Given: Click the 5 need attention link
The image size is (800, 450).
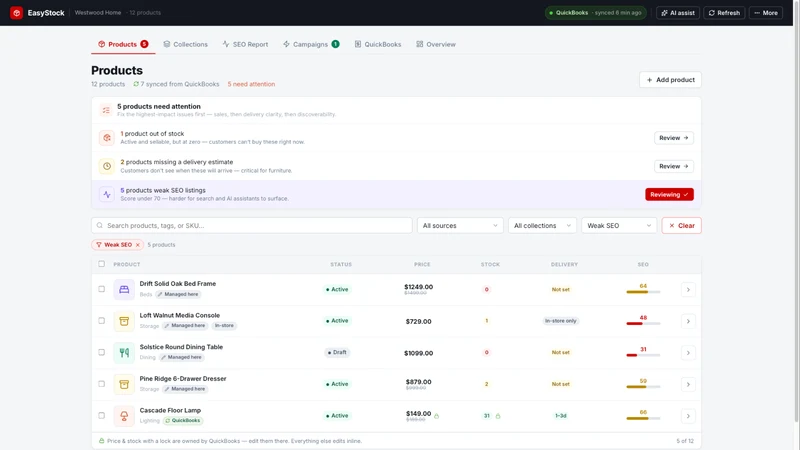Looking at the screenshot, I should [251, 84].
